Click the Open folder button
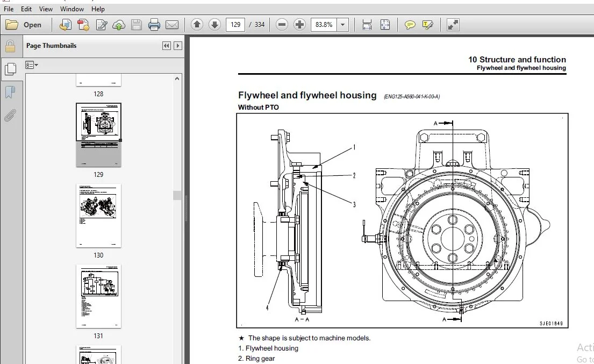Image resolution: width=594 pixels, height=364 pixels. coord(24,25)
